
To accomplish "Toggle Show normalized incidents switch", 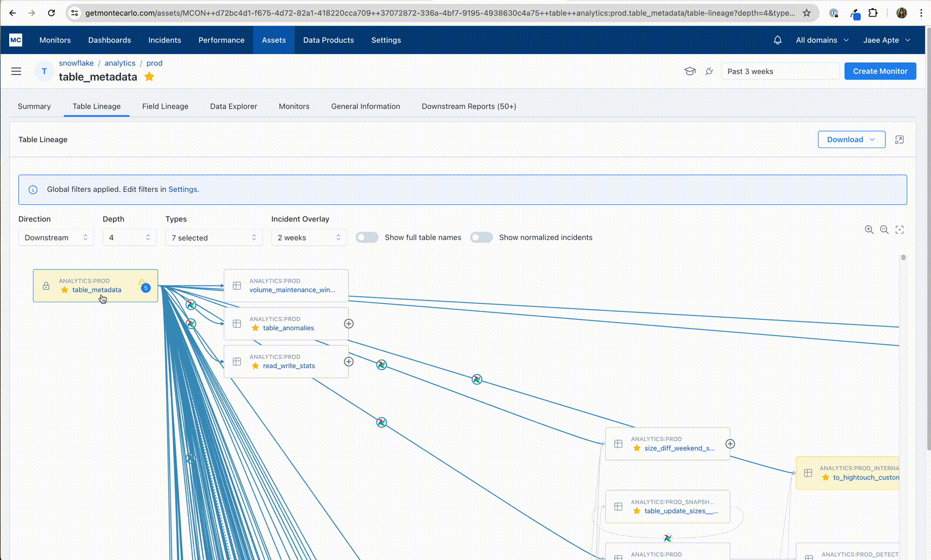I will (481, 237).
